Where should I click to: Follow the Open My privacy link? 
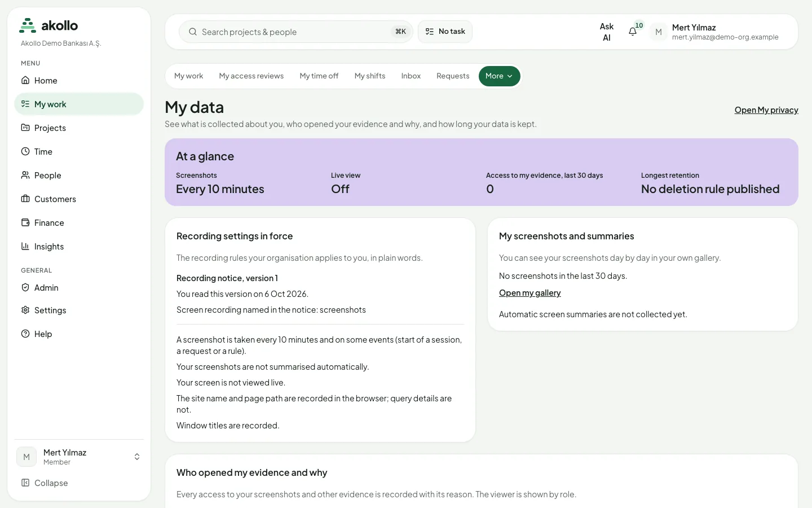(766, 110)
